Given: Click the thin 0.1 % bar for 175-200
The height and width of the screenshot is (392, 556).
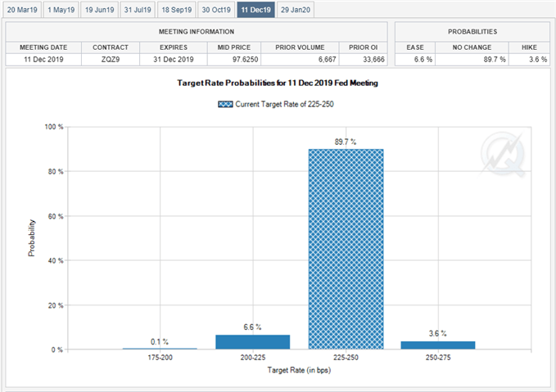Looking at the screenshot, I should click(x=160, y=349).
